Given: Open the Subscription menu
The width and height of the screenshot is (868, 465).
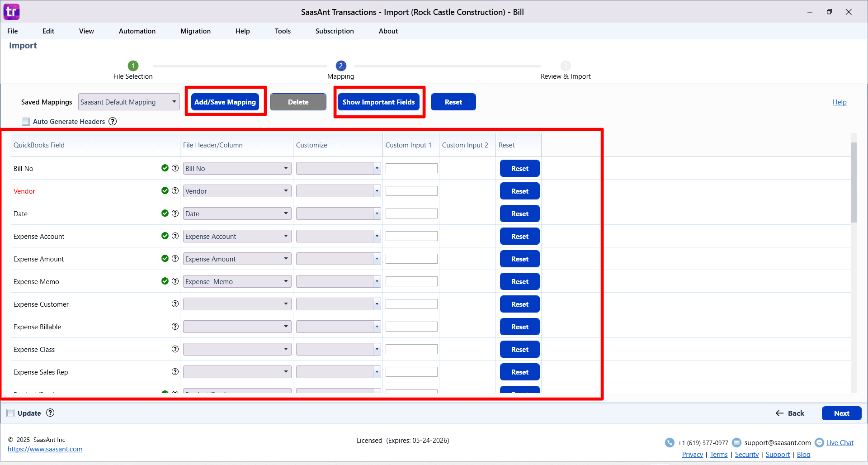Looking at the screenshot, I should (335, 31).
